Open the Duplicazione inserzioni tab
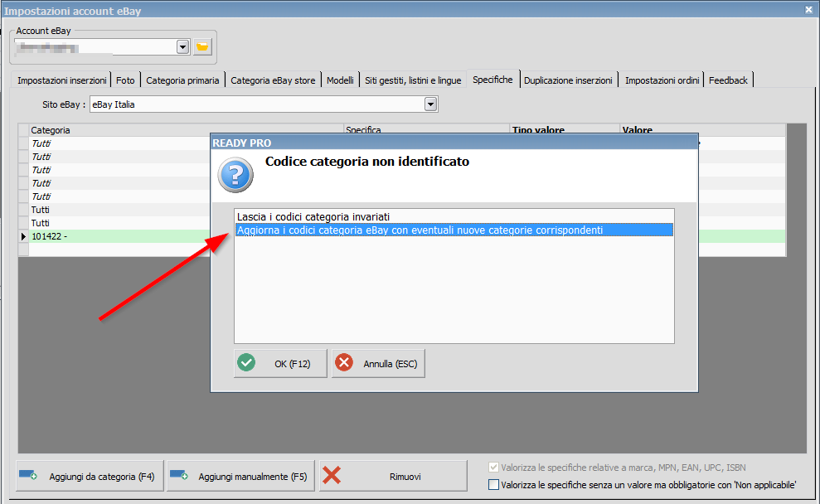Viewport: 820px width, 504px height. [x=569, y=80]
